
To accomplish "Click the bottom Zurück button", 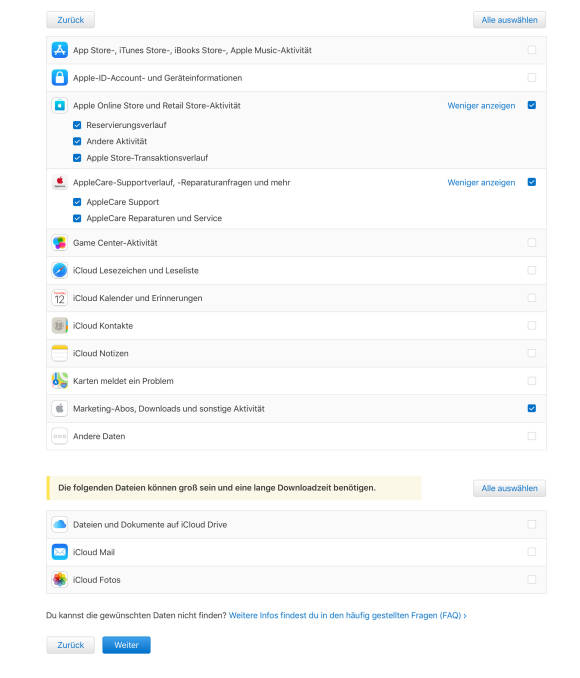I will pos(70,645).
